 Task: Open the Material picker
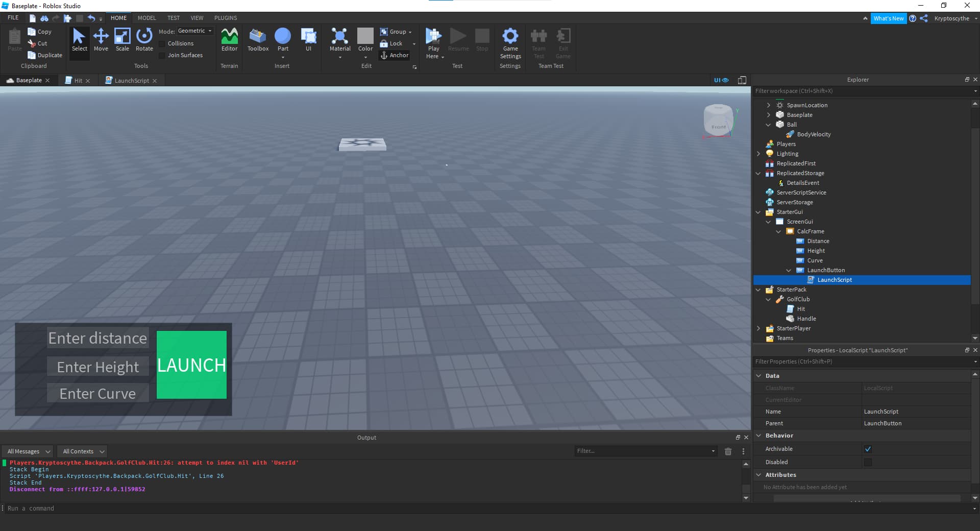click(x=340, y=40)
